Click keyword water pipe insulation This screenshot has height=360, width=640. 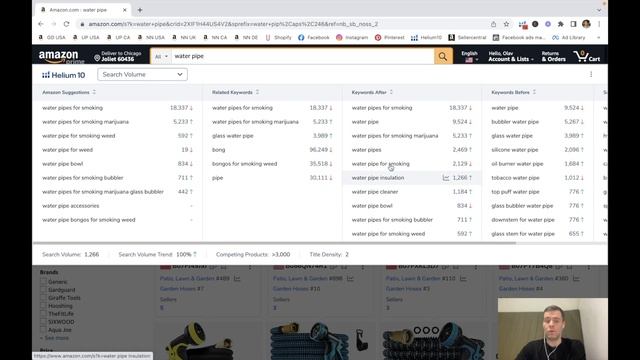tap(378, 178)
